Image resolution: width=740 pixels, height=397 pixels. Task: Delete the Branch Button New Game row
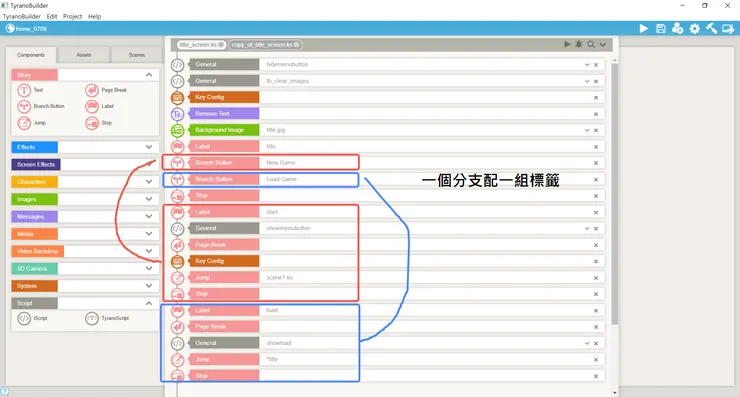tap(596, 163)
